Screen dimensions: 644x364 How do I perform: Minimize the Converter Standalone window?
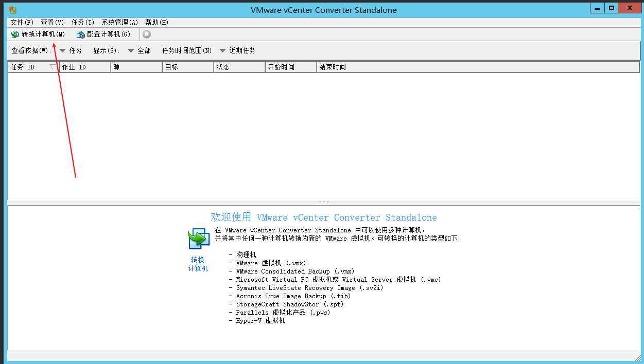click(x=597, y=8)
